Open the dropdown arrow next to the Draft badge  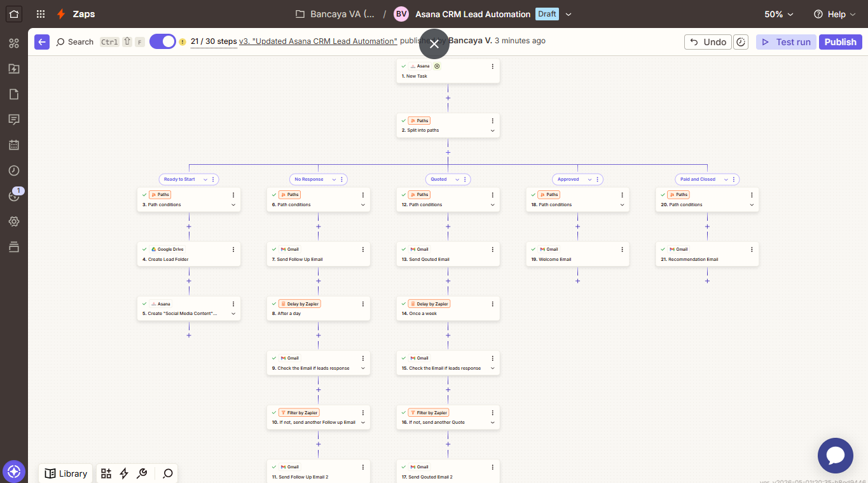[x=568, y=14]
